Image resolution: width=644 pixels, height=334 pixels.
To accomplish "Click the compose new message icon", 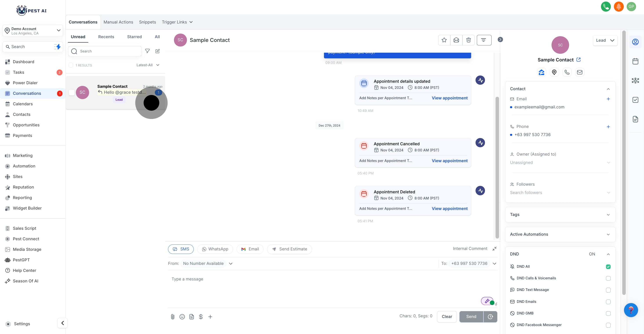I will point(157,51).
